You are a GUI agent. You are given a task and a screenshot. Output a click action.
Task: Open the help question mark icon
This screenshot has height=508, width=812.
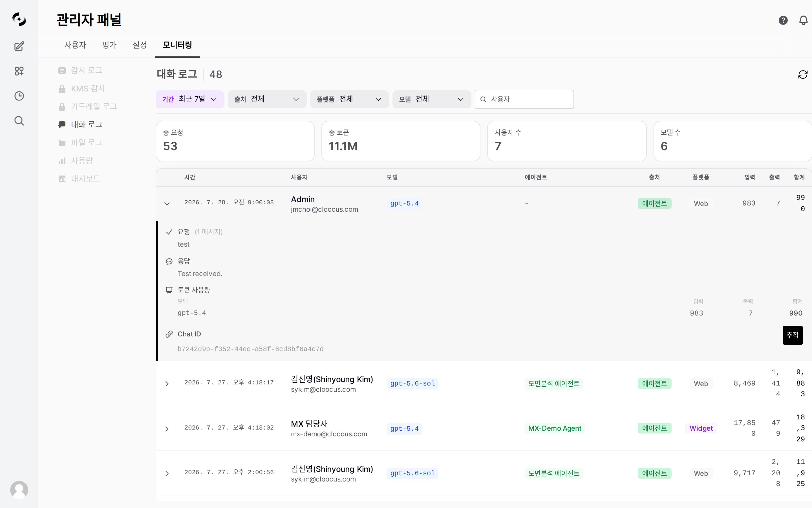pyautogui.click(x=783, y=20)
